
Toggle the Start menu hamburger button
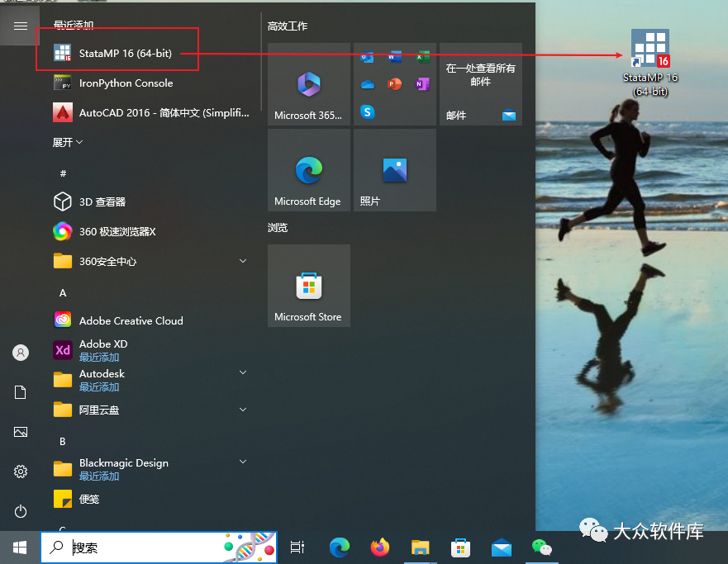pyautogui.click(x=21, y=26)
